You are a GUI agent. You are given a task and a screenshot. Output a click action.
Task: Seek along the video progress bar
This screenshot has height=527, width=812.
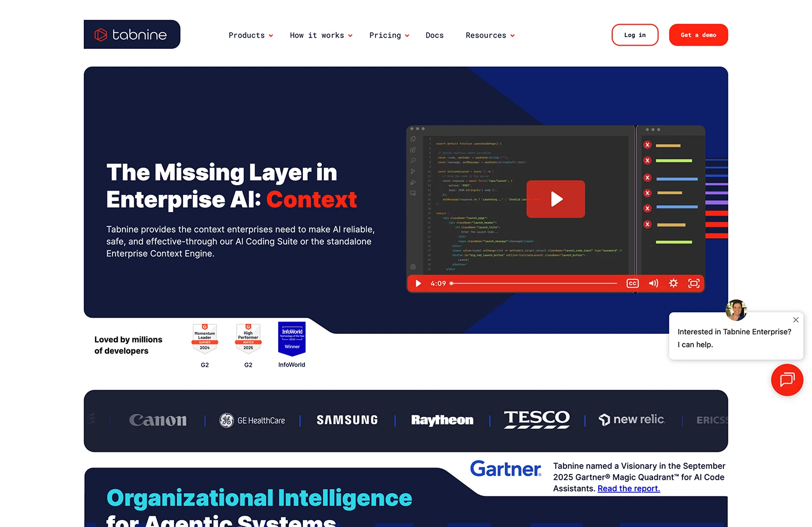point(534,283)
